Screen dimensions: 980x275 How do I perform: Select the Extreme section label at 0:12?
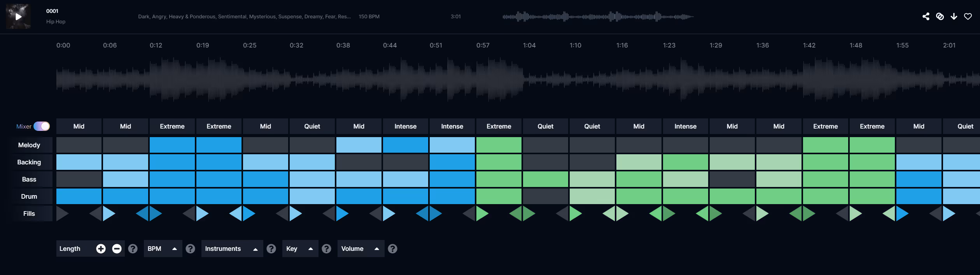coord(172,126)
